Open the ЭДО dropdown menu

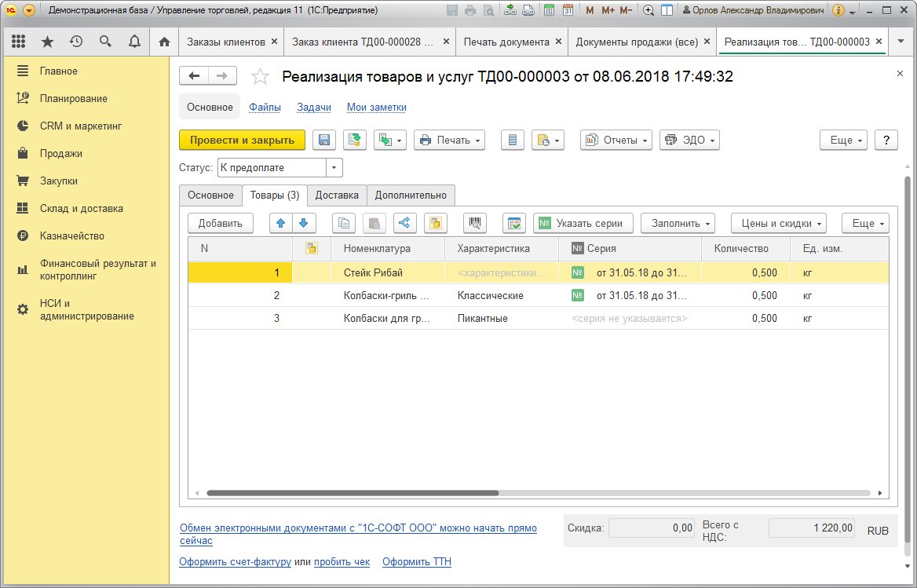point(689,141)
